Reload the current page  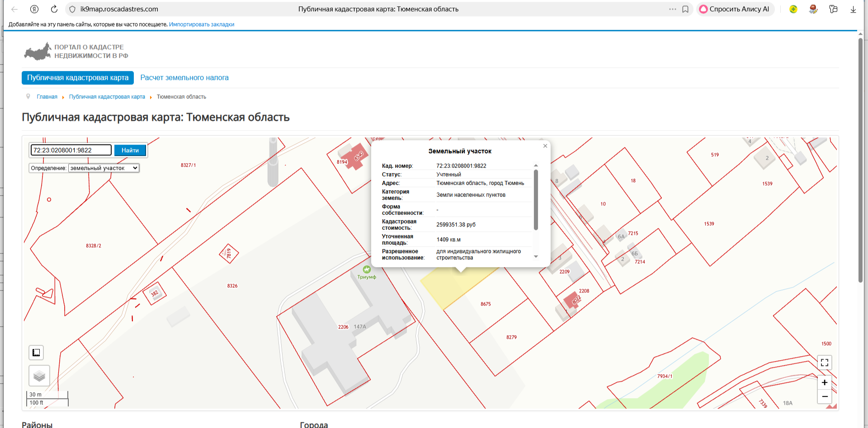coord(54,9)
